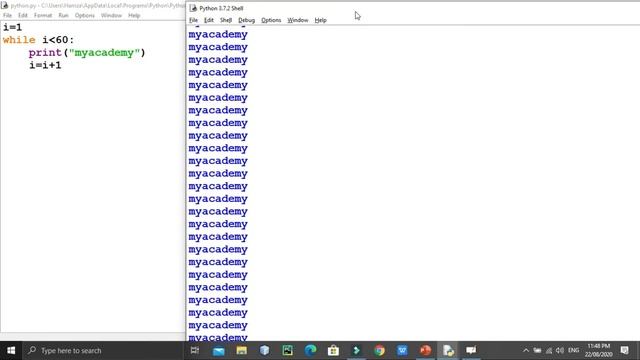
Task: Open Shell menu in Python Shell
Action: (x=226, y=20)
